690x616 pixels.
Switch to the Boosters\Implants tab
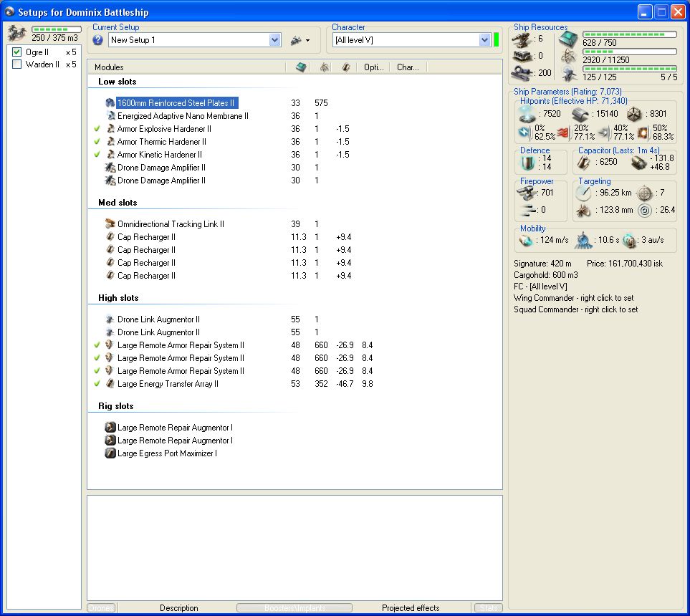point(294,607)
